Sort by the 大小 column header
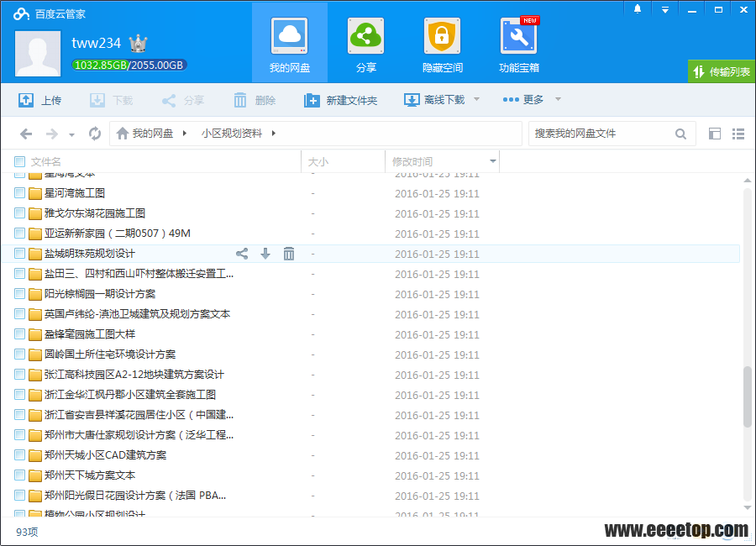756x546 pixels. coord(318,161)
